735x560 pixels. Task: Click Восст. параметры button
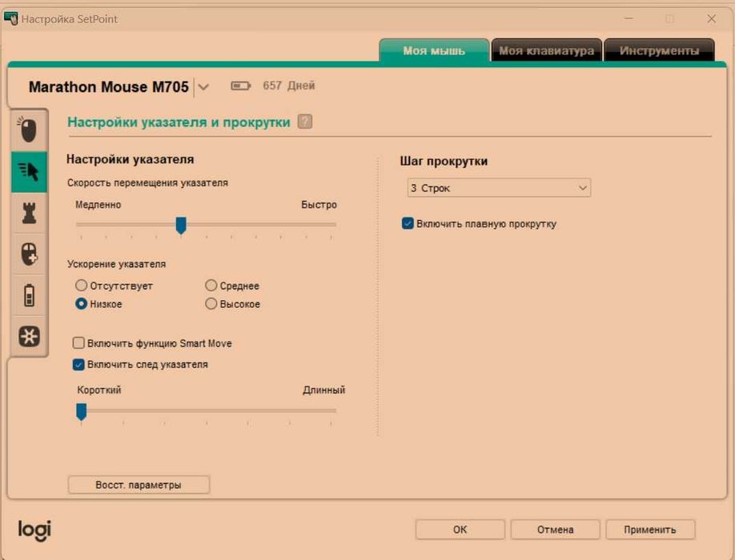click(x=139, y=485)
